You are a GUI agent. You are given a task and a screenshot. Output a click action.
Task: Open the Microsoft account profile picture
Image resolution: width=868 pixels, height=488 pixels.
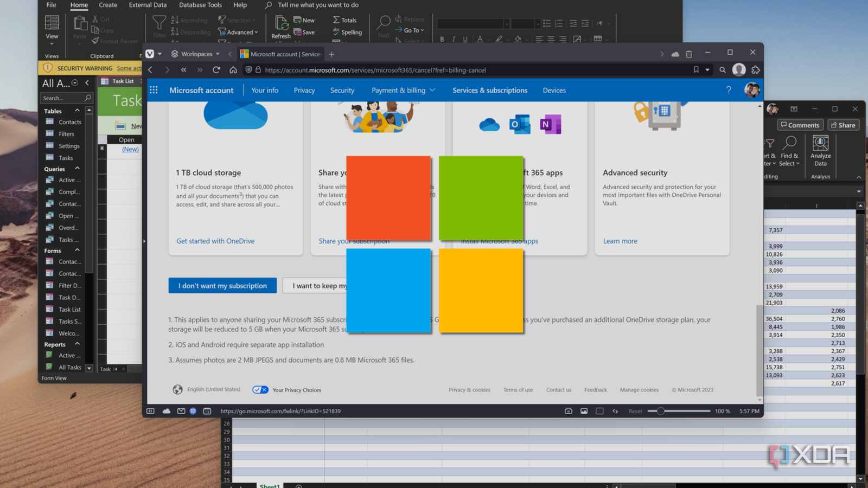[751, 90]
